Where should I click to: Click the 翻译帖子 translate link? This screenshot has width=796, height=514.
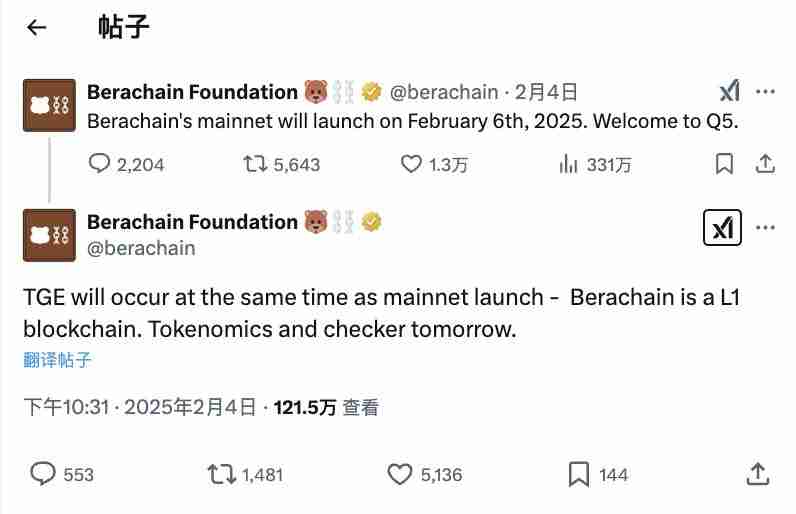point(57,360)
